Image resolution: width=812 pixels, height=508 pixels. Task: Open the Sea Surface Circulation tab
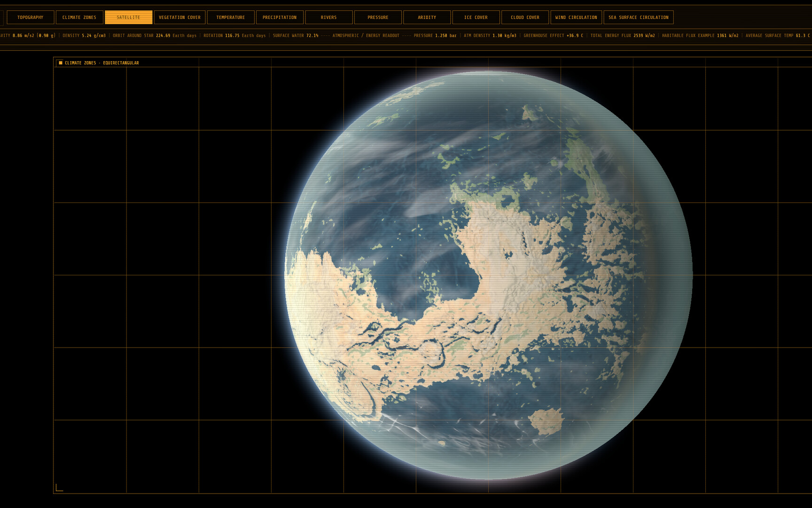[x=639, y=17]
